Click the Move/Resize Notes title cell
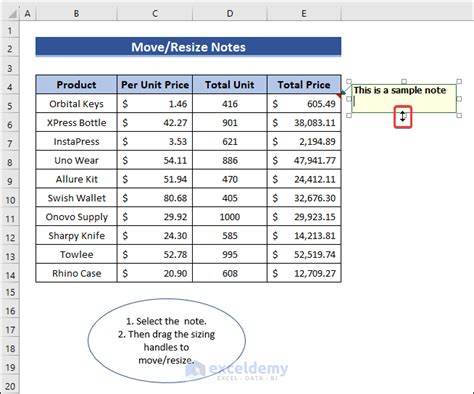The width and height of the screenshot is (474, 394). [x=188, y=47]
